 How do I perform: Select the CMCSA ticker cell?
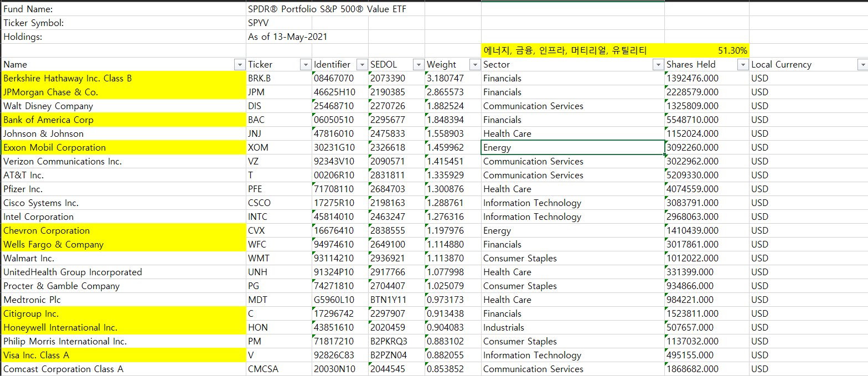(x=279, y=369)
